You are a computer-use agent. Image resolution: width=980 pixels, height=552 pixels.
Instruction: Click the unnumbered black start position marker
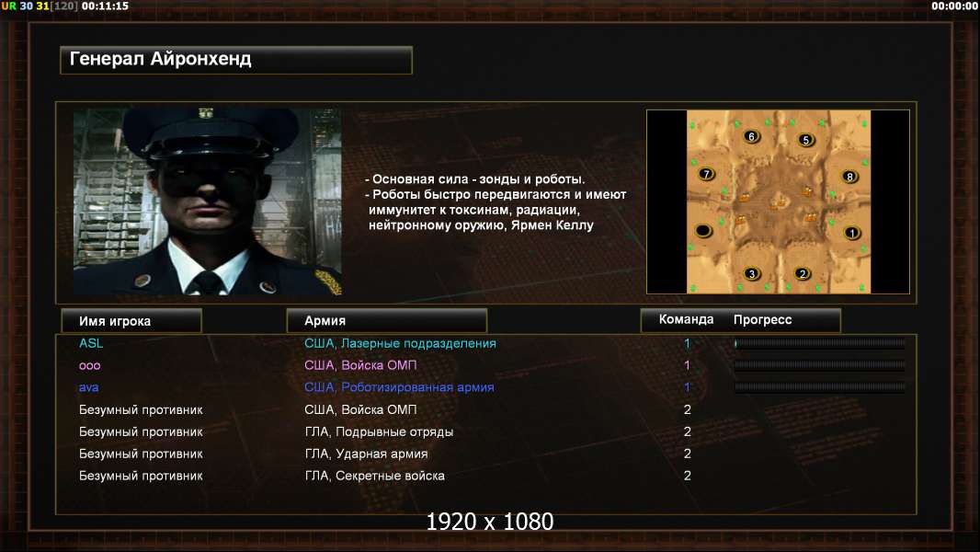(704, 231)
